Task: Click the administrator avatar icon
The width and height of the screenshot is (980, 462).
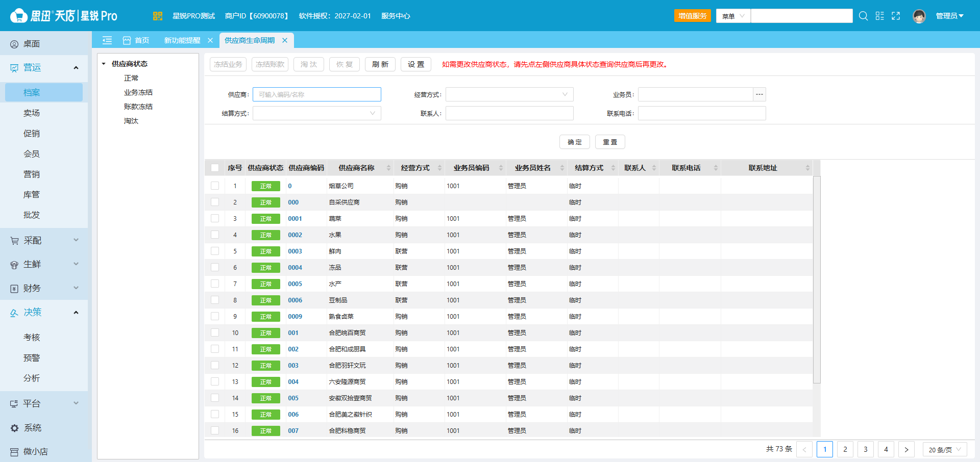Action: 919,16
